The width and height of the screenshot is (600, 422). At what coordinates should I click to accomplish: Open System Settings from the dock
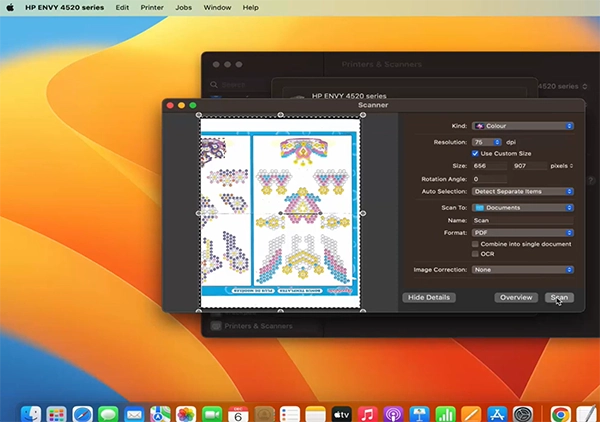(x=523, y=414)
